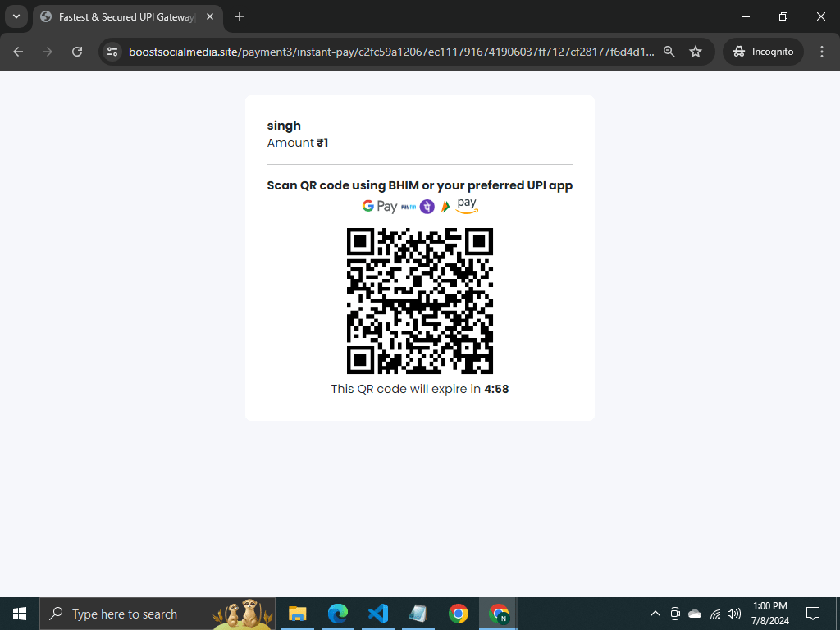Open the volume speaker tray icon
The height and width of the screenshot is (630, 840).
[x=734, y=614]
